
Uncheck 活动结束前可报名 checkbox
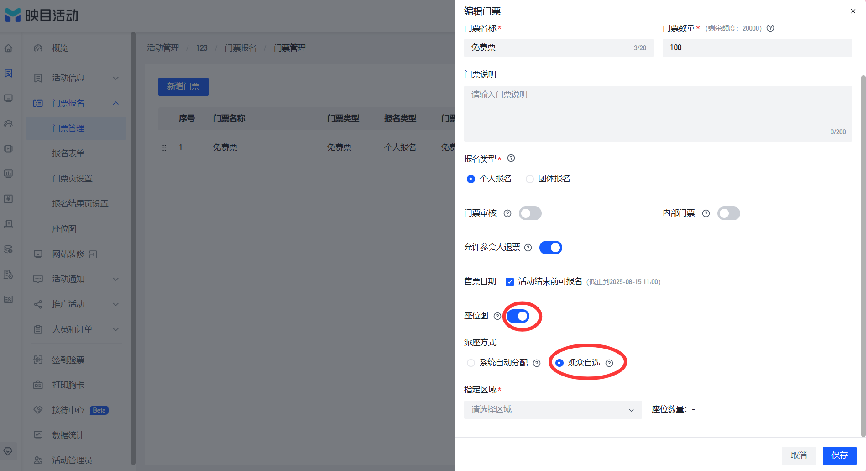pos(510,282)
